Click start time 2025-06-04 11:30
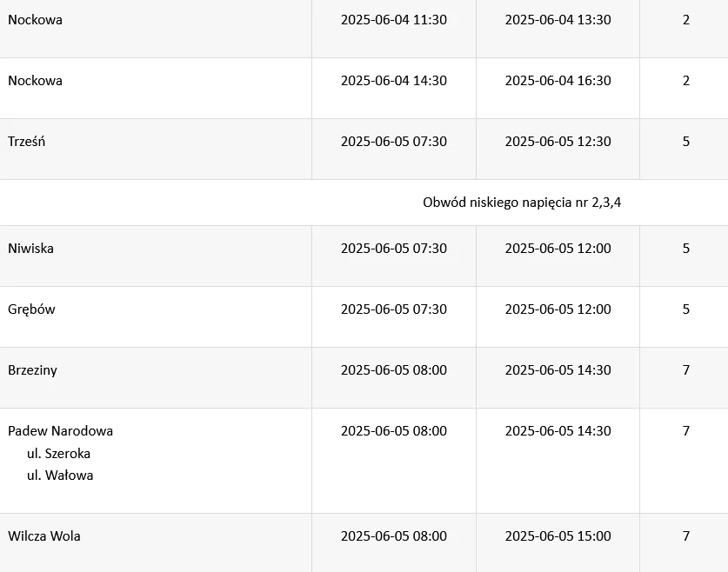 click(393, 20)
